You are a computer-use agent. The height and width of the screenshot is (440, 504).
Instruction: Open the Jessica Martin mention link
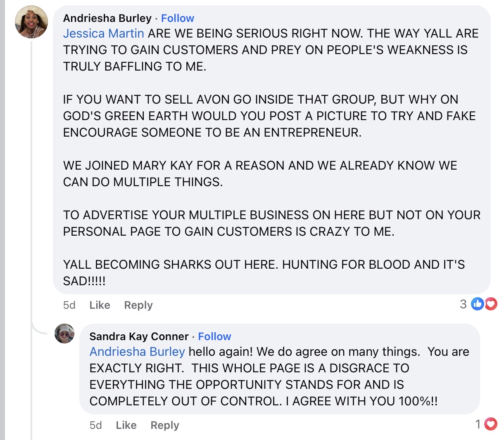pyautogui.click(x=103, y=33)
